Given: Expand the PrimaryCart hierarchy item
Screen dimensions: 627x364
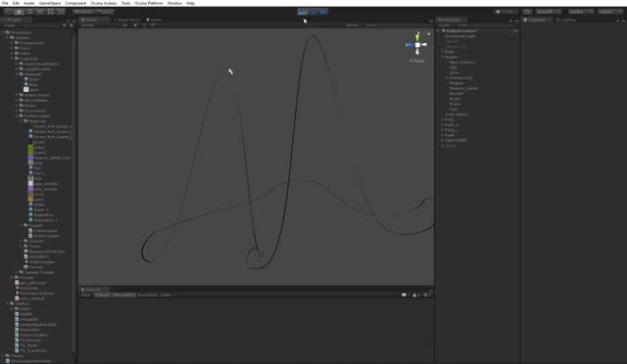Looking at the screenshot, I should point(448,78).
